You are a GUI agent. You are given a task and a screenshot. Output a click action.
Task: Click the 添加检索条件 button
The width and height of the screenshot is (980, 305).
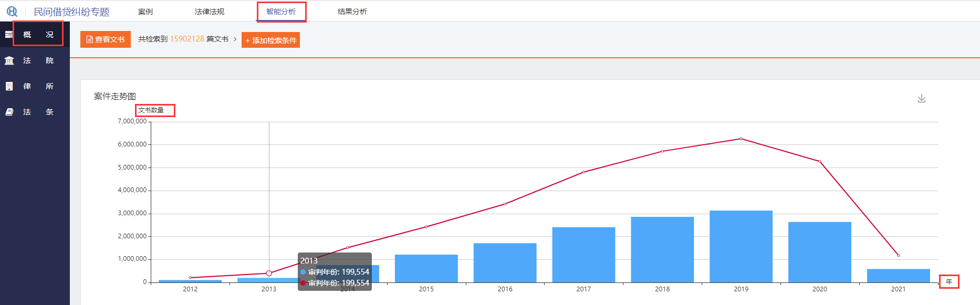point(270,40)
